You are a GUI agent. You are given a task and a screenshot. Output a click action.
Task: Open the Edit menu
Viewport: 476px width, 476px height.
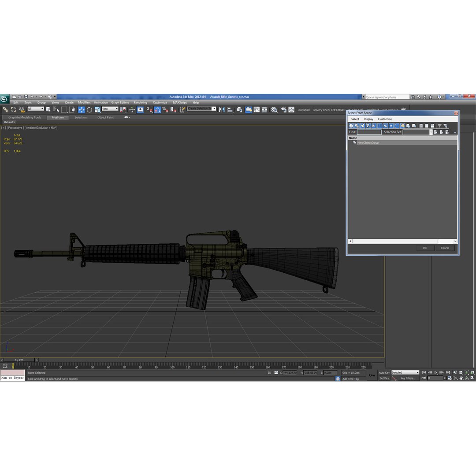[x=16, y=103]
